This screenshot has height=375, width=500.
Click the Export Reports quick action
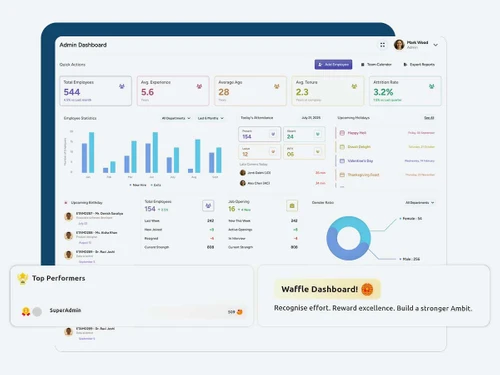tap(419, 64)
